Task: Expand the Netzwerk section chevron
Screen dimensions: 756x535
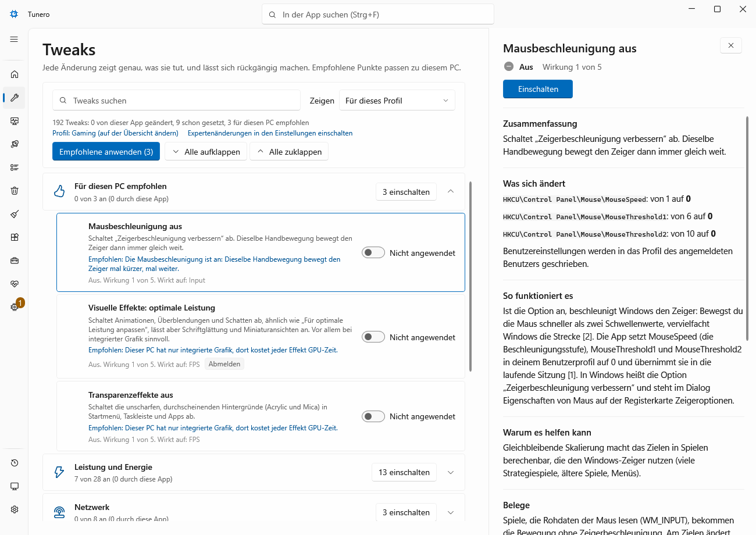Action: [451, 512]
